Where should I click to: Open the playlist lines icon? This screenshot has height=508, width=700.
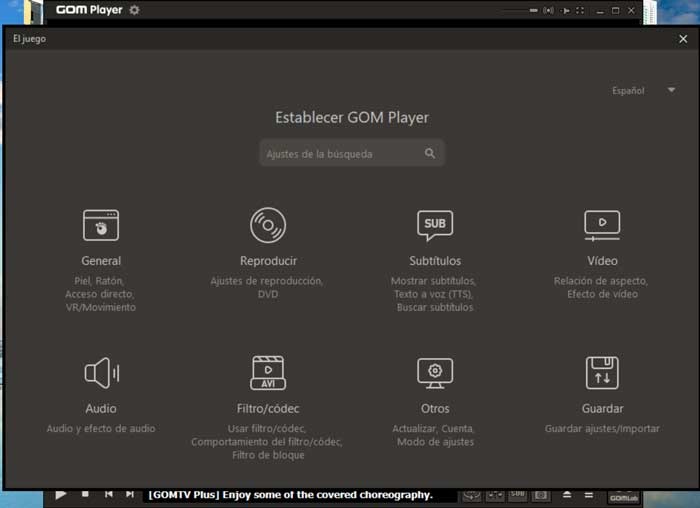589,495
